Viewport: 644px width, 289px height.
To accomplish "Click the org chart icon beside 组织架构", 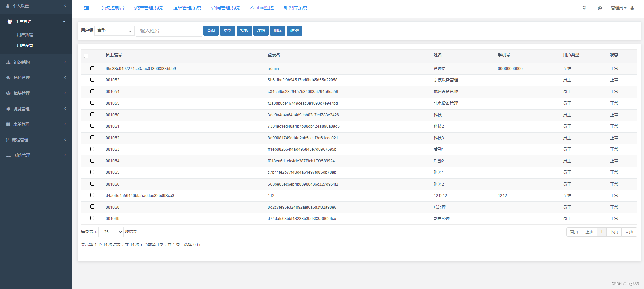I will [x=8, y=62].
